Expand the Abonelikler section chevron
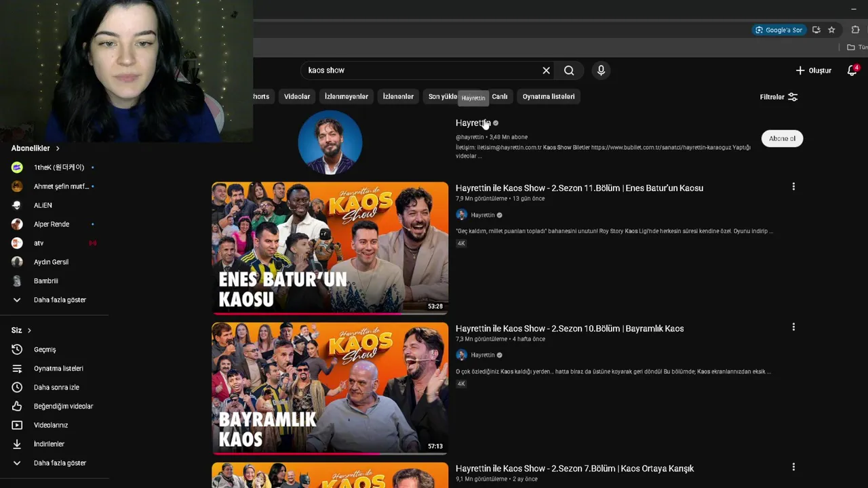Viewport: 868px width, 488px height. 58,148
